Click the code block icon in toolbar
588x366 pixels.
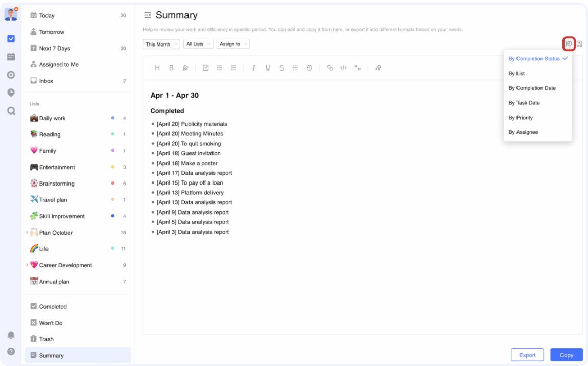coord(343,68)
